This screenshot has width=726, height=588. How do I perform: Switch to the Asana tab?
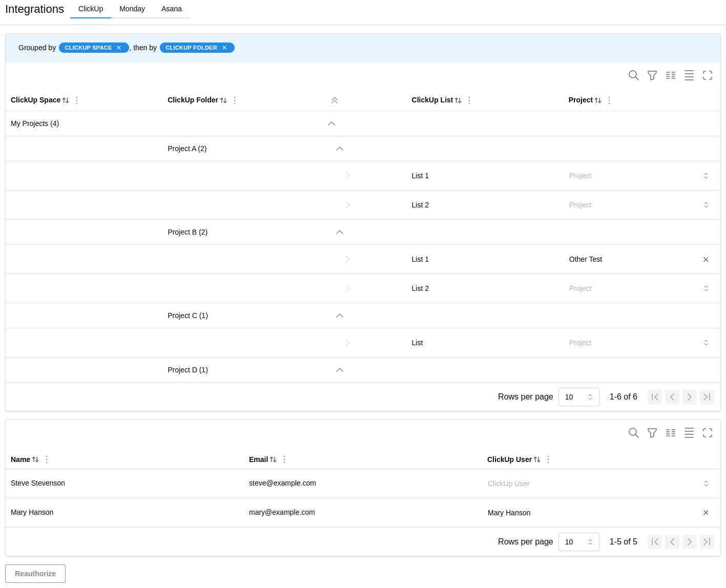click(x=172, y=9)
